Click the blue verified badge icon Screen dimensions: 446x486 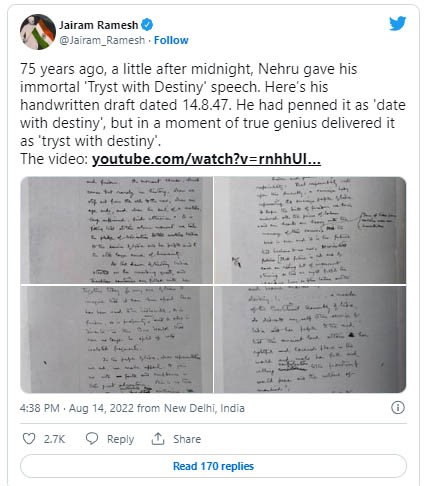147,25
